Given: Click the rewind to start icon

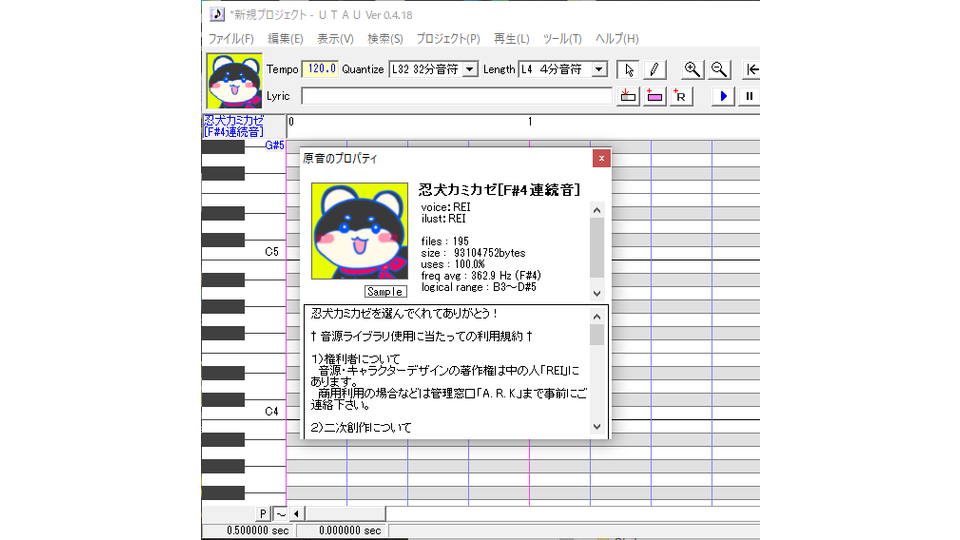Looking at the screenshot, I should coord(751,69).
